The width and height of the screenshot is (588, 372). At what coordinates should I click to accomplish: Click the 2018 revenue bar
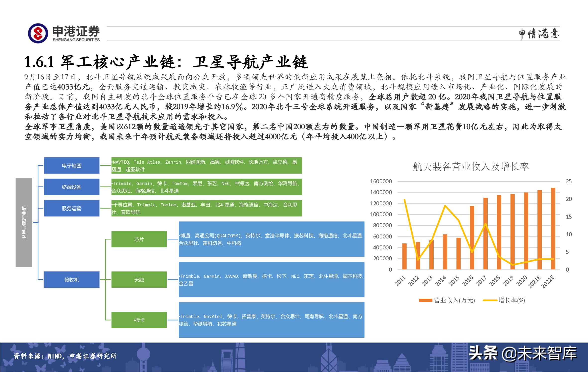tap(499, 232)
